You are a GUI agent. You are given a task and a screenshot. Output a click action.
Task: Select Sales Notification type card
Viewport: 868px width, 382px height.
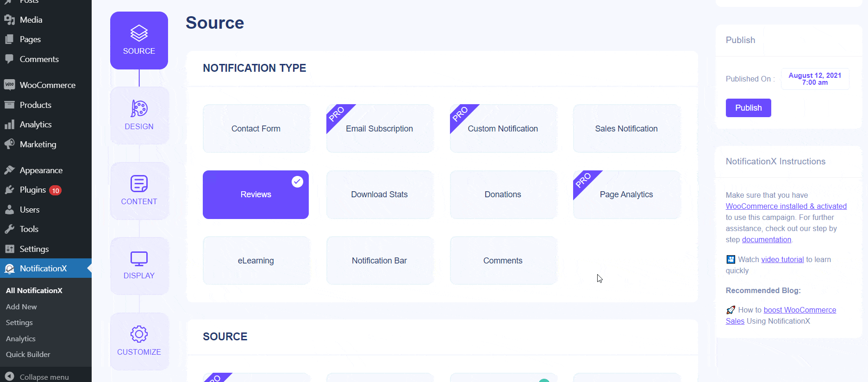[626, 128]
